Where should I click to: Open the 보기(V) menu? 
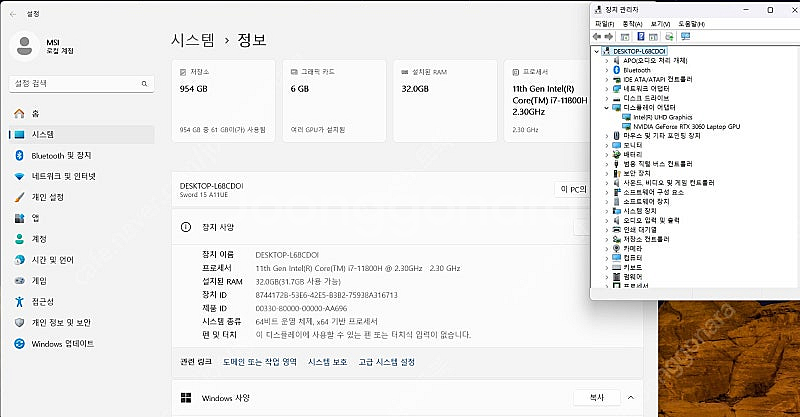coord(660,24)
